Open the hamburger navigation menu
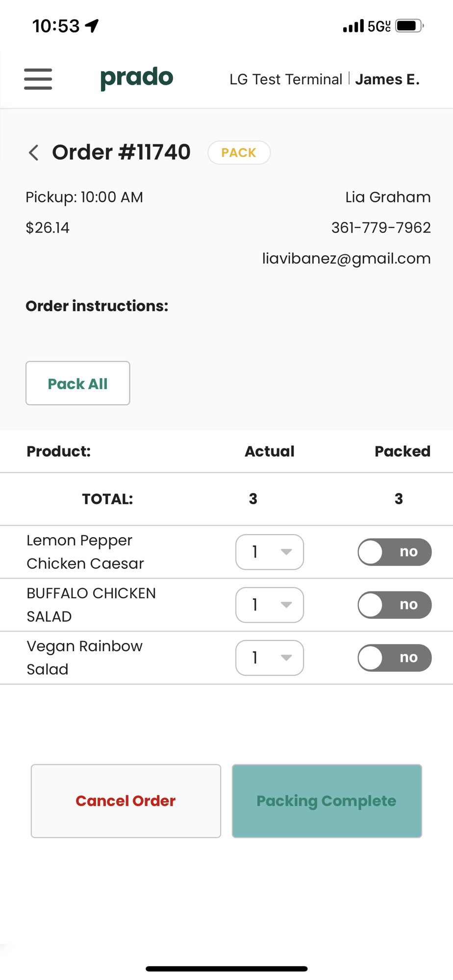The height and width of the screenshot is (980, 453). (x=38, y=79)
